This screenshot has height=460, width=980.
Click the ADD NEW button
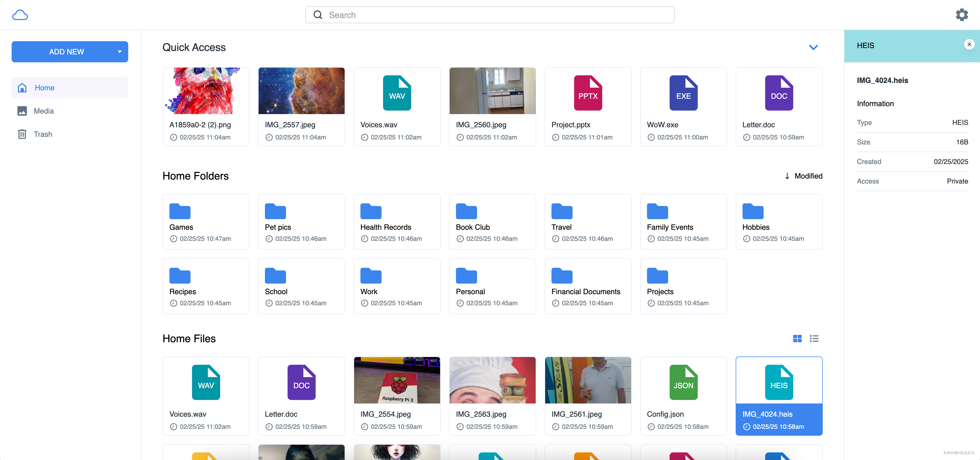click(x=66, y=52)
